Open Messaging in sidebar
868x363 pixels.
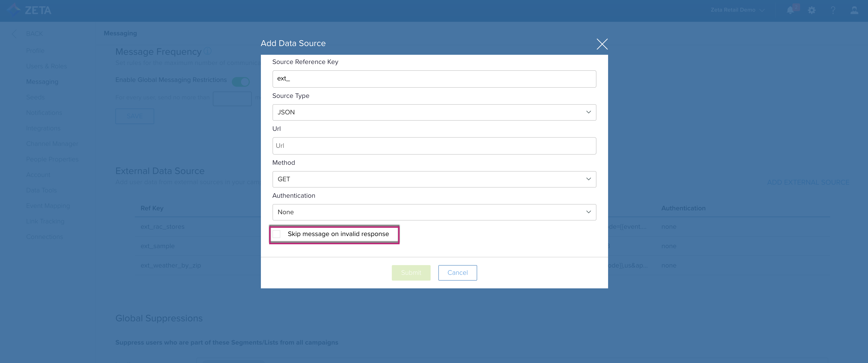pyautogui.click(x=42, y=81)
